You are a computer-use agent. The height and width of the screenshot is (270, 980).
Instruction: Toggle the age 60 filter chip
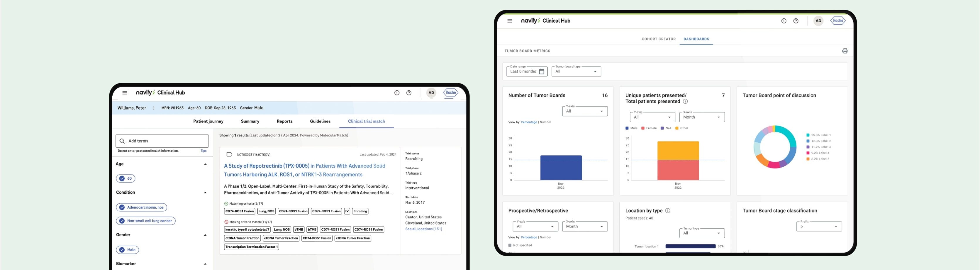click(126, 179)
